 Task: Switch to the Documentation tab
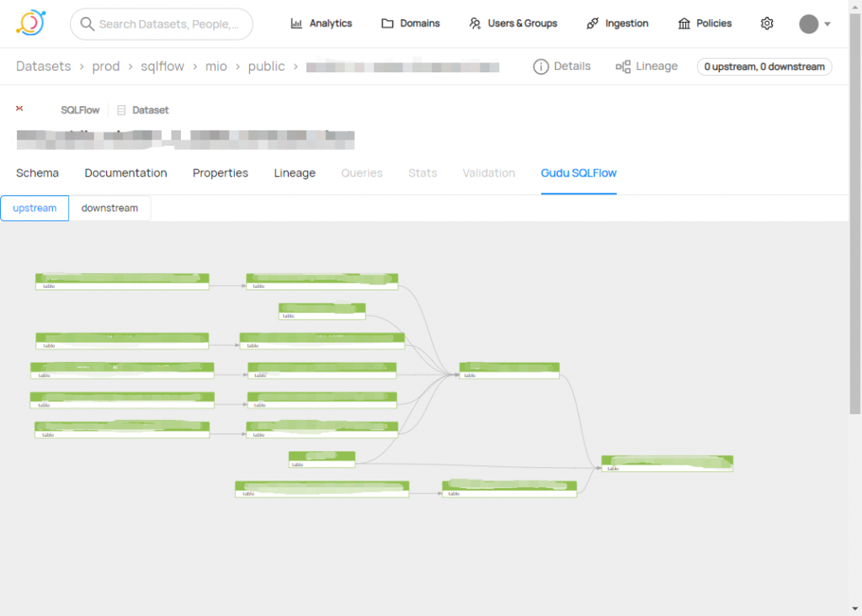pos(125,173)
